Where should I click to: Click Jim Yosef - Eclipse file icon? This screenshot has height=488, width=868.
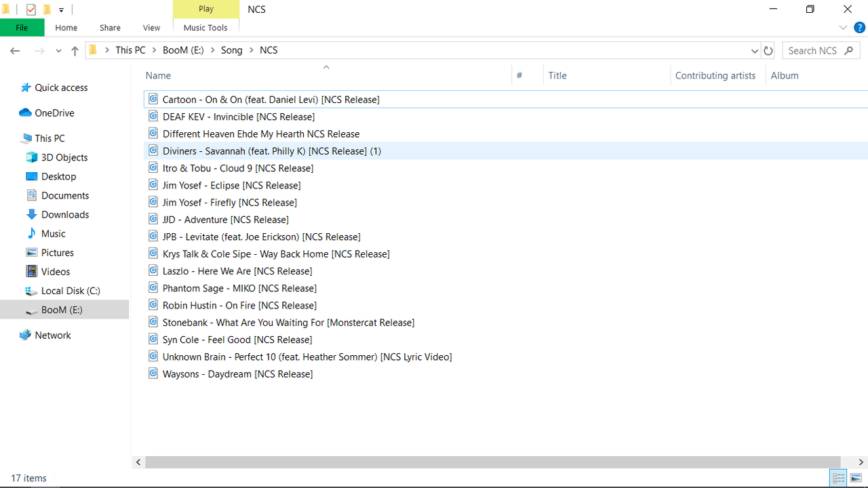click(153, 185)
